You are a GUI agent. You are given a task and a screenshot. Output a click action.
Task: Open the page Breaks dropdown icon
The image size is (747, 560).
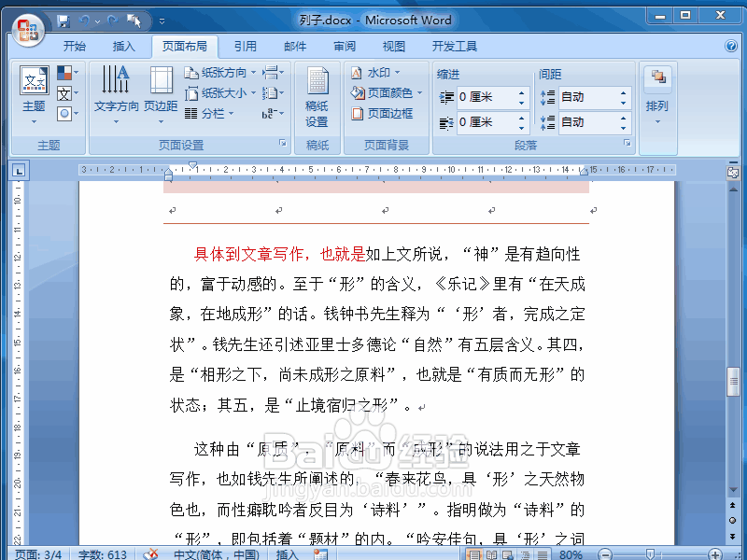click(273, 73)
